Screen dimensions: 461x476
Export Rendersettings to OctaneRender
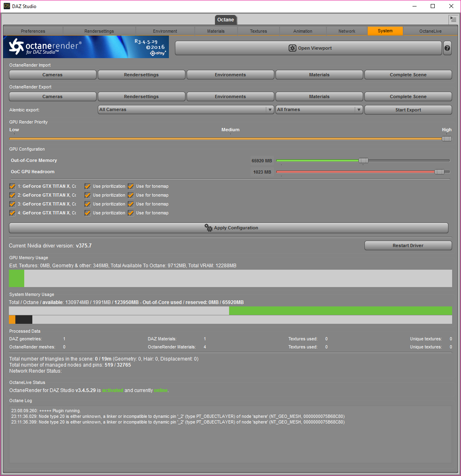pyautogui.click(x=141, y=96)
